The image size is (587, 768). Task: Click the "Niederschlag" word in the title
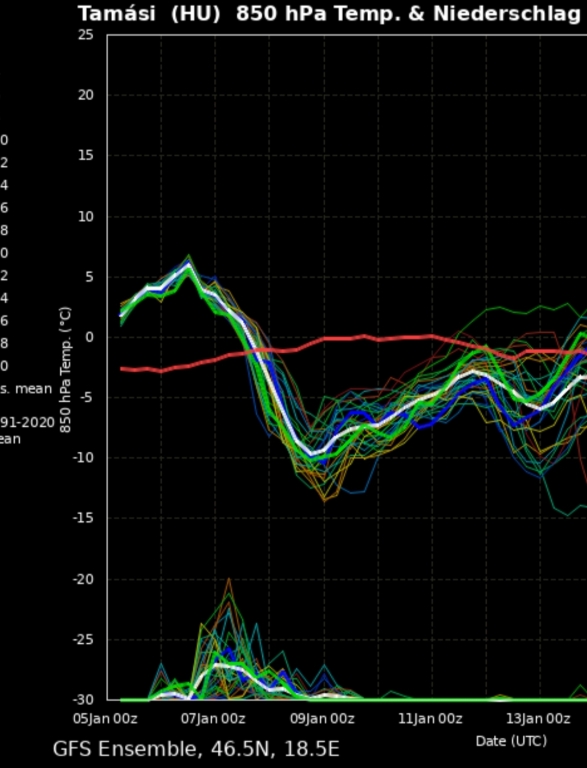coord(507,15)
